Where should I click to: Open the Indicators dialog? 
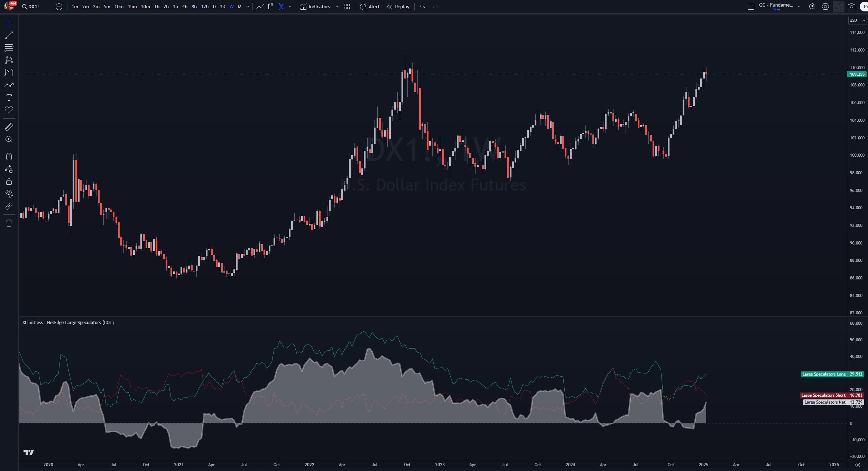315,7
